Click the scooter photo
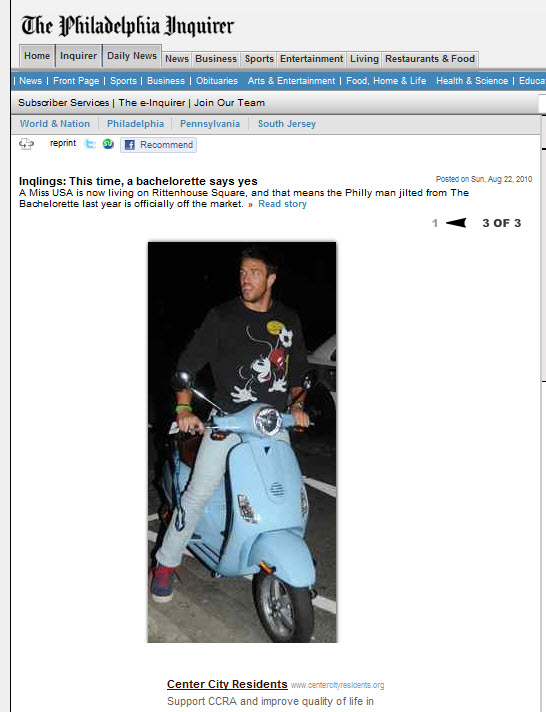The height and width of the screenshot is (712, 546). coord(242,442)
